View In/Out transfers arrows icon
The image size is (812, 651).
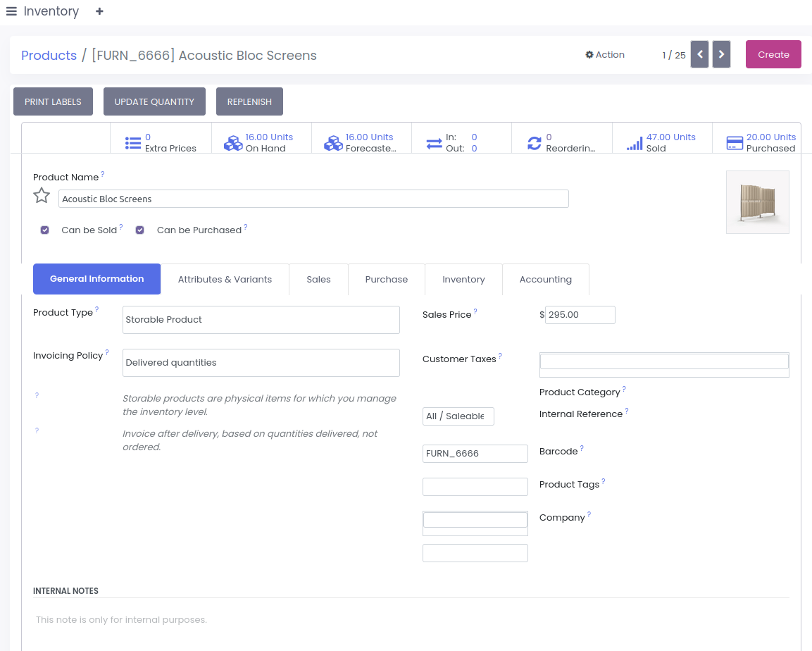(434, 143)
